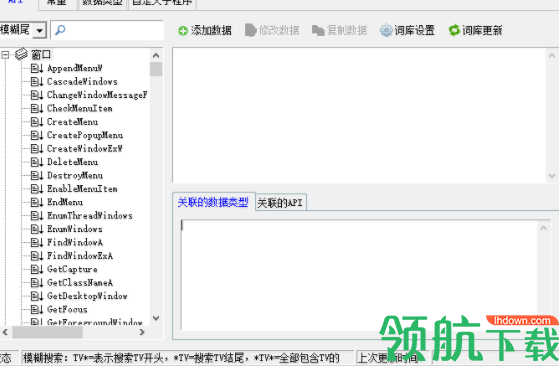Click the icon beside GetDesktopWindow

pyautogui.click(x=37, y=296)
